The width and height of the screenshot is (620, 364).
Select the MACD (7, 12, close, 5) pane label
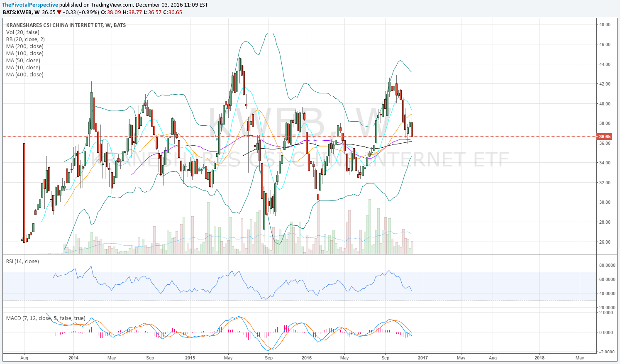pyautogui.click(x=46, y=318)
